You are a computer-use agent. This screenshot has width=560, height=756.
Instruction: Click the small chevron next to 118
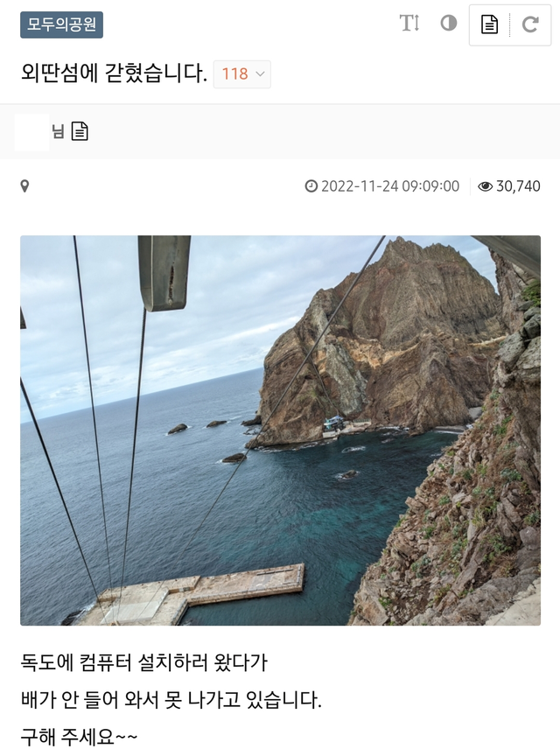(260, 74)
